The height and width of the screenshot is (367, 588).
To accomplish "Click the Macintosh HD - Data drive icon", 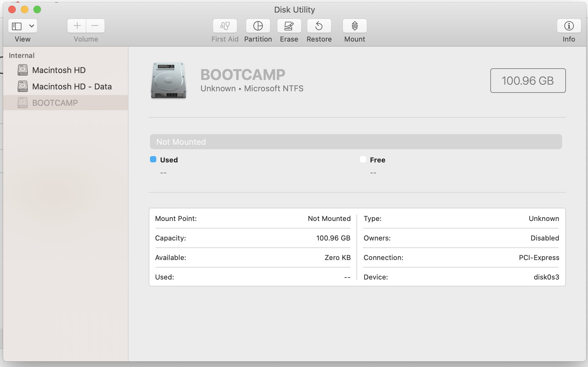I will [x=23, y=87].
